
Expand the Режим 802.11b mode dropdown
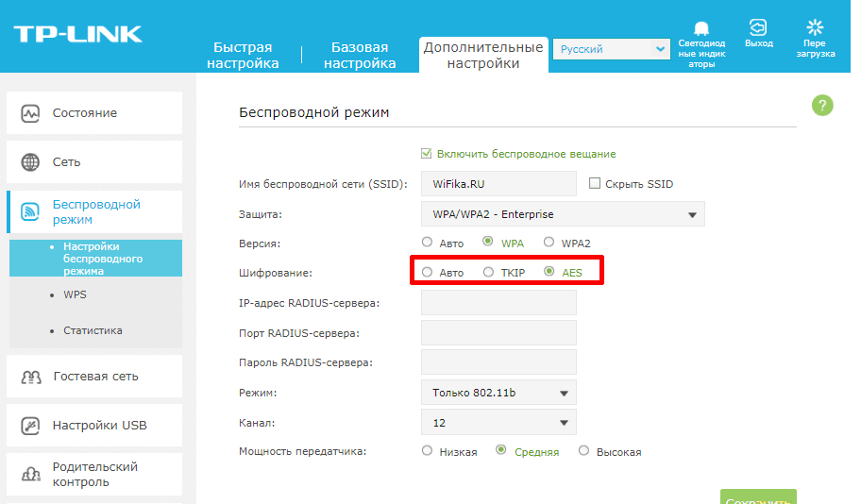tap(498, 393)
